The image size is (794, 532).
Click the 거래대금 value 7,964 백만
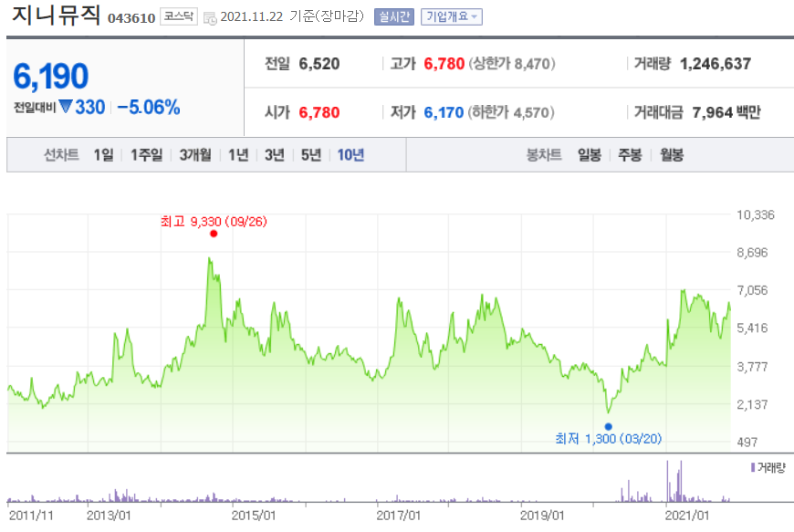(726, 112)
